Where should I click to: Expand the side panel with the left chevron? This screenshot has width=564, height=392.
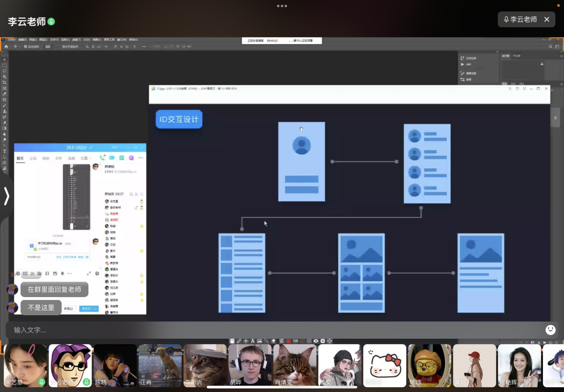[x=6, y=196]
